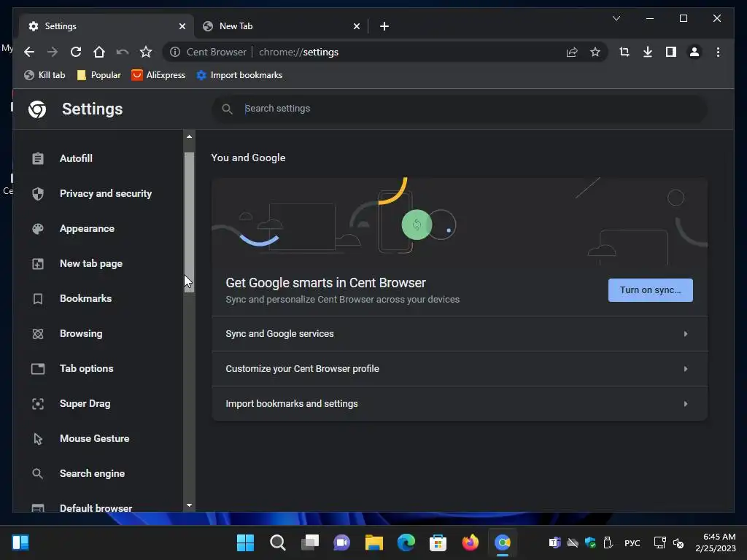Click Import bookmarks in bookmarks bar
747x560 pixels.
[239, 75]
